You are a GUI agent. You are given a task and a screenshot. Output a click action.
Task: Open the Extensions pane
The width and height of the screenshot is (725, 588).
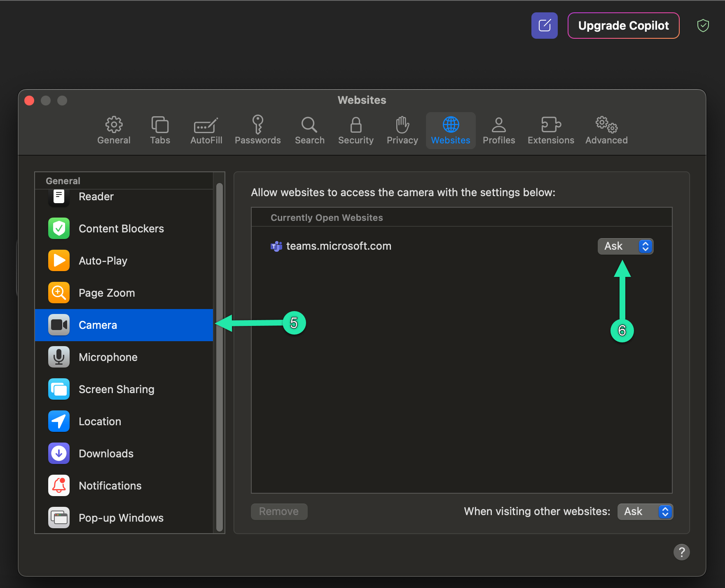(551, 130)
